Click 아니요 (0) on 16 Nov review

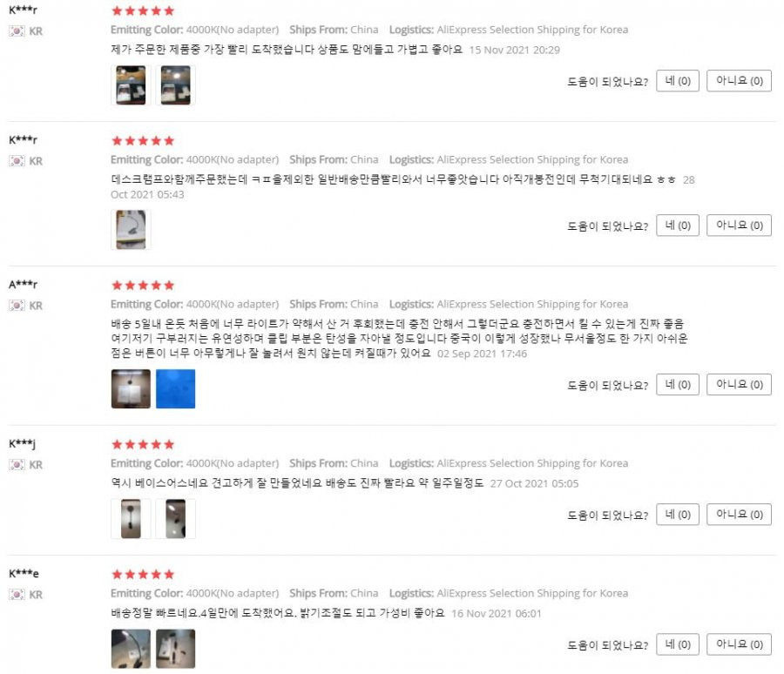click(x=739, y=644)
